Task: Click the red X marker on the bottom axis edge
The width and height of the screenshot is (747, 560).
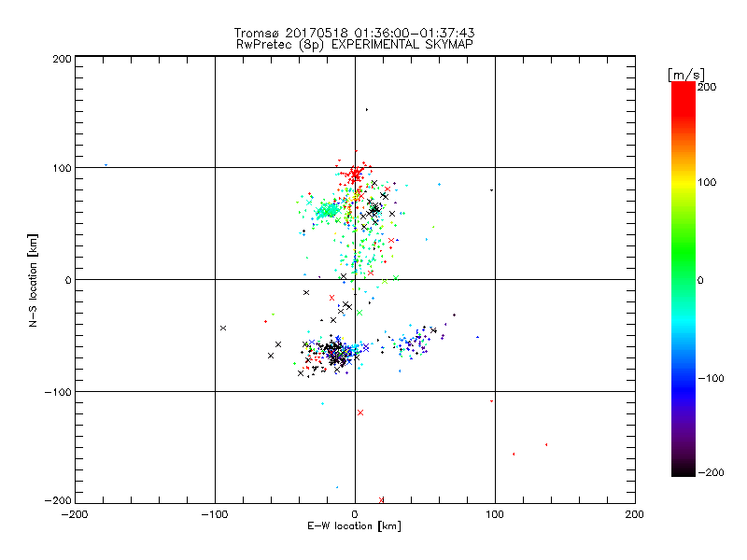Action: tap(381, 500)
